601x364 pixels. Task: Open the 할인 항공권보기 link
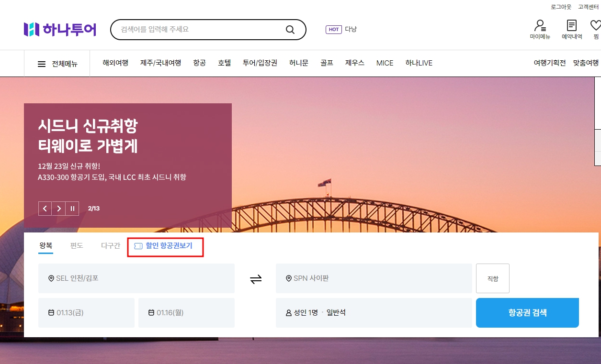(x=165, y=246)
